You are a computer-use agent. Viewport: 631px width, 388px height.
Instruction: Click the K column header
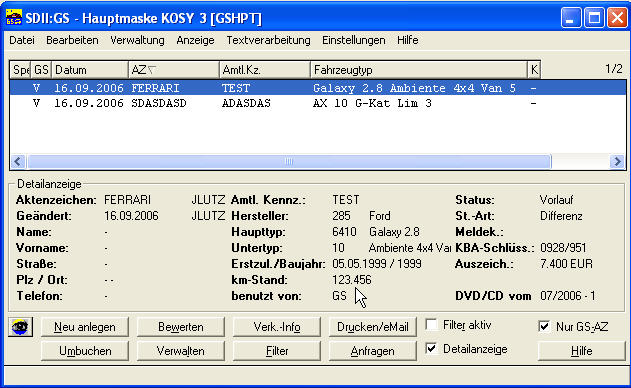(x=534, y=70)
